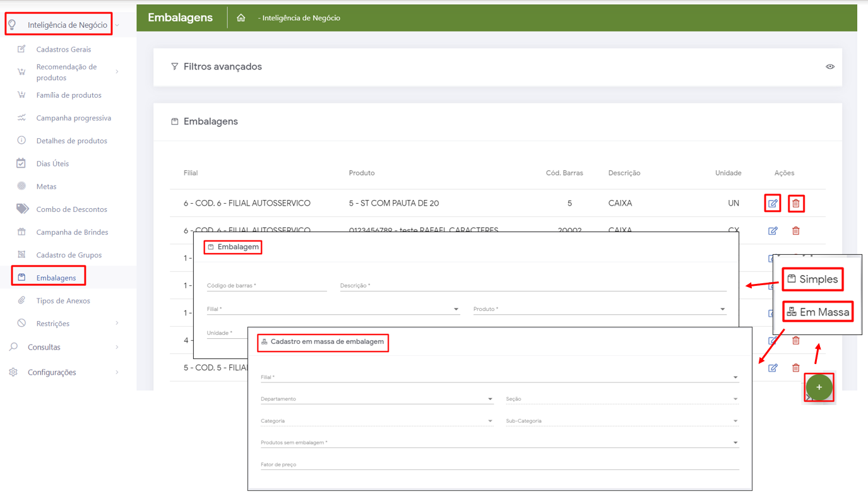This screenshot has width=868, height=494.
Task: Click the green plus add button
Action: click(x=819, y=387)
